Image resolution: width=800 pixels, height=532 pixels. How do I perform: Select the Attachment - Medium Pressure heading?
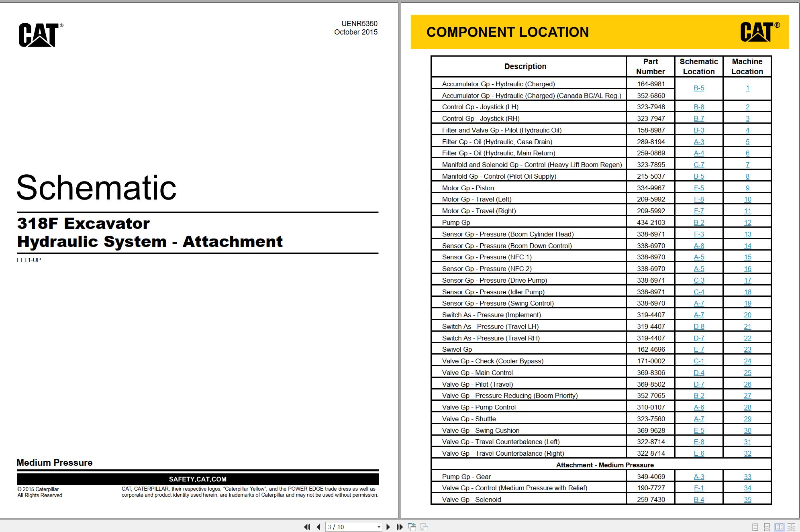[605, 465]
